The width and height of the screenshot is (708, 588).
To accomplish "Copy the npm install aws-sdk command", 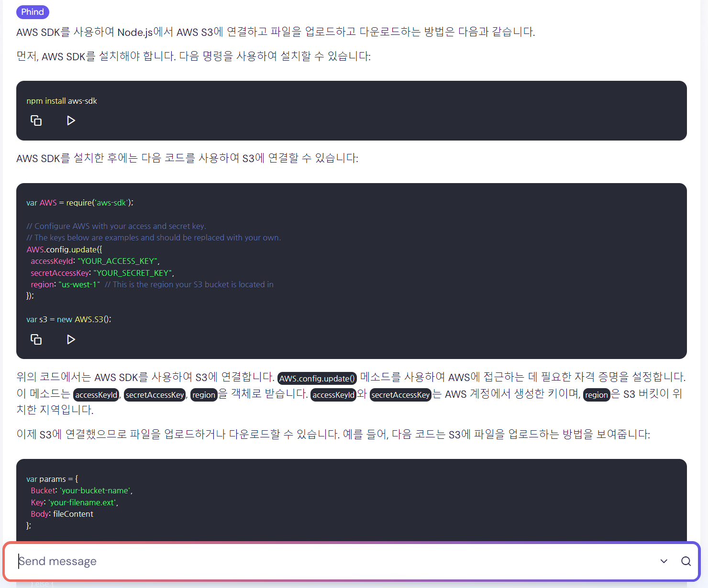I will (36, 120).
